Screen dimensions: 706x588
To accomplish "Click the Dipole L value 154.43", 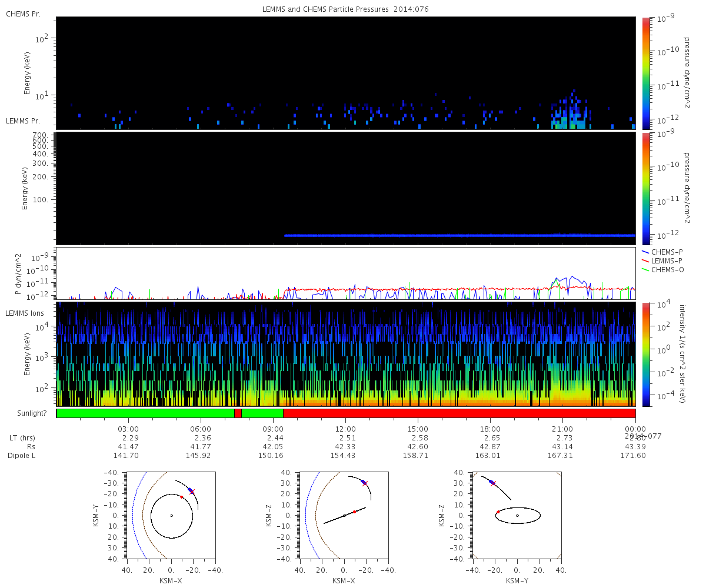I will coord(345,456).
